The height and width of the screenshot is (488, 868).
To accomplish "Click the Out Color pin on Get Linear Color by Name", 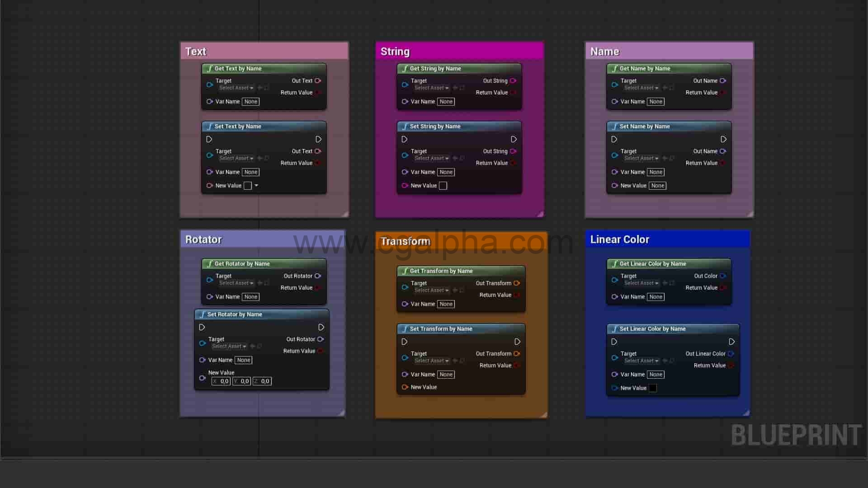I will tap(723, 276).
